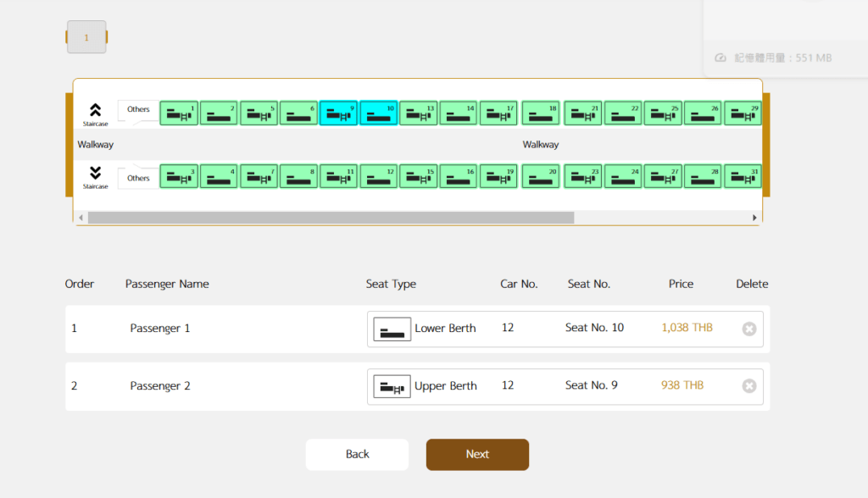This screenshot has width=868, height=498.
Task: Deselect highlighted seat 10
Action: coord(378,113)
